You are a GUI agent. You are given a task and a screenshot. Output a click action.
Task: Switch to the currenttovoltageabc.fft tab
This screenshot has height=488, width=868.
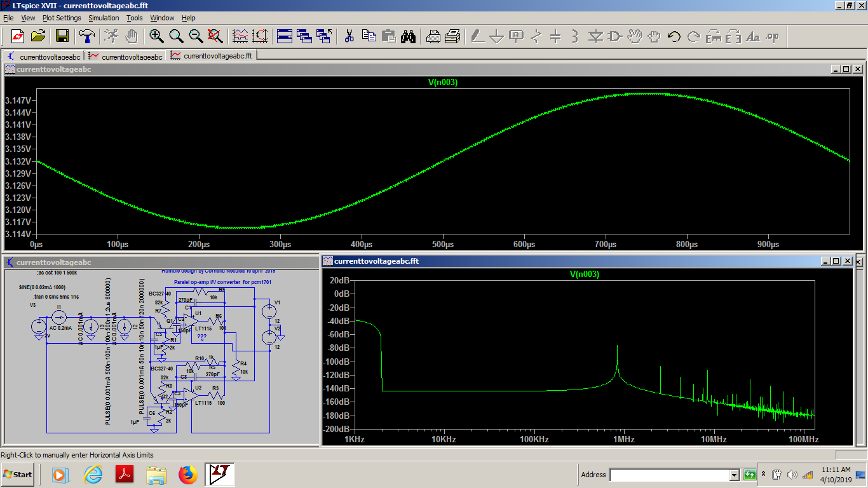pyautogui.click(x=212, y=55)
